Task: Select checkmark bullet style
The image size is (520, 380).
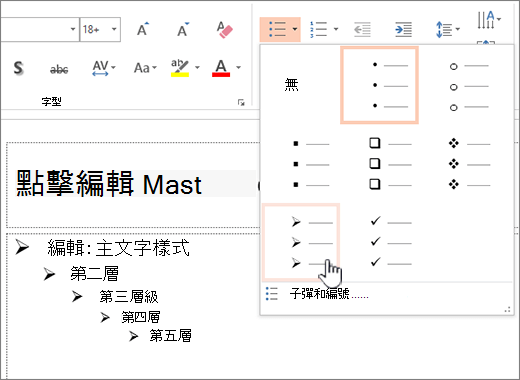Action: pyautogui.click(x=391, y=242)
